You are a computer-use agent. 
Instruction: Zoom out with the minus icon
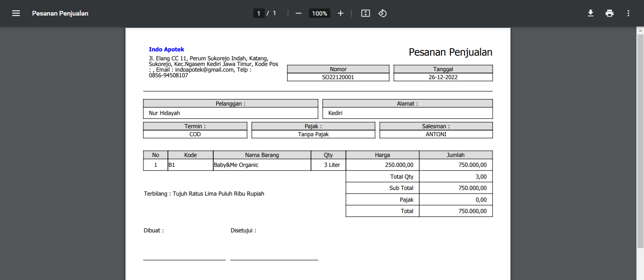click(298, 13)
